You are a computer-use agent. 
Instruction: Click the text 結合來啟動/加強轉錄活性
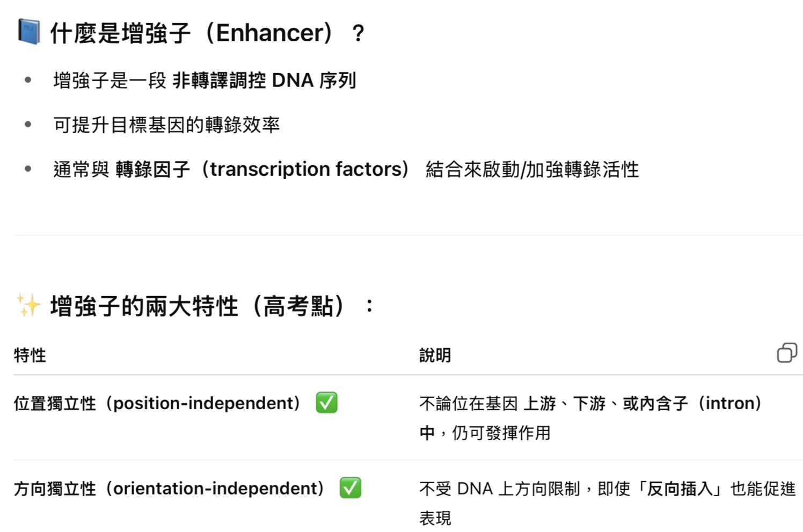tap(532, 169)
